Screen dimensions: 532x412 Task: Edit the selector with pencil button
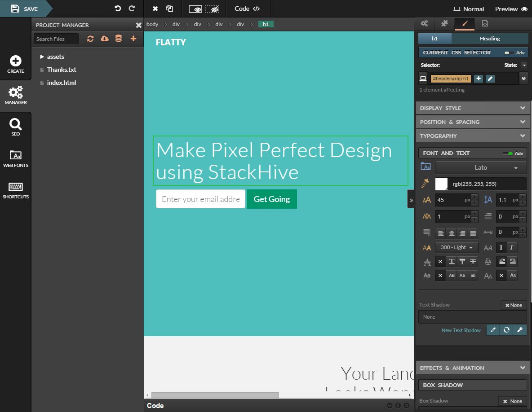490,79
